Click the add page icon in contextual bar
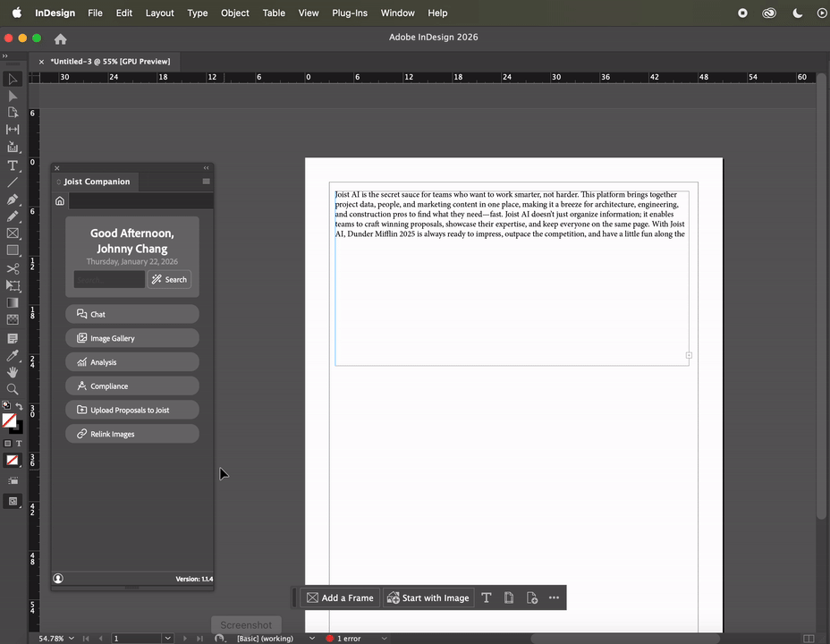The width and height of the screenshot is (830, 644). 532,597
